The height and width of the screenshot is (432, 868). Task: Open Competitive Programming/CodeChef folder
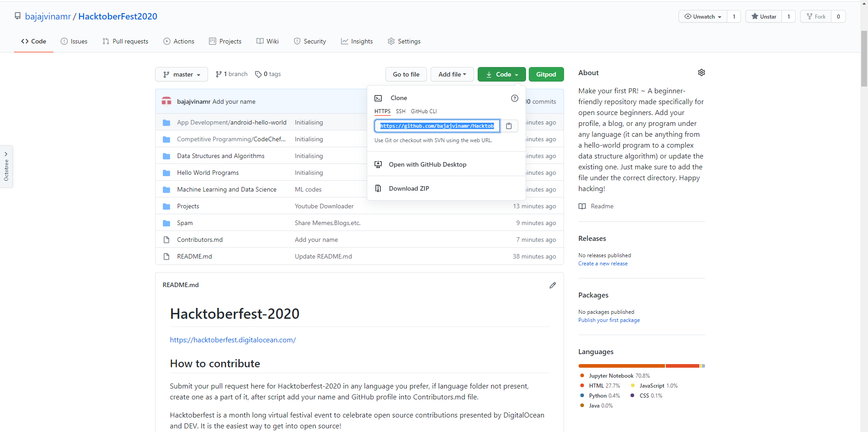point(231,139)
